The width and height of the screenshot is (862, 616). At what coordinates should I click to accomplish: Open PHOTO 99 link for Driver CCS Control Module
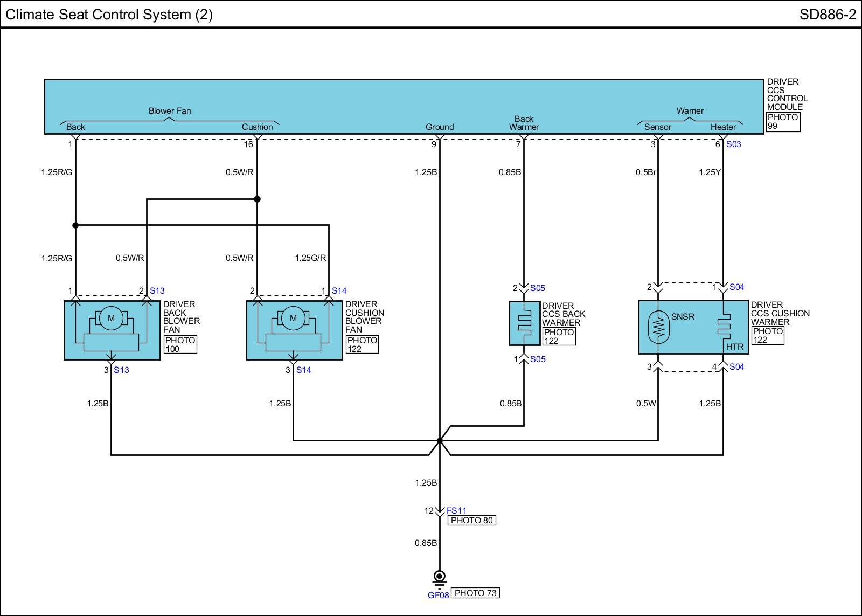(783, 122)
